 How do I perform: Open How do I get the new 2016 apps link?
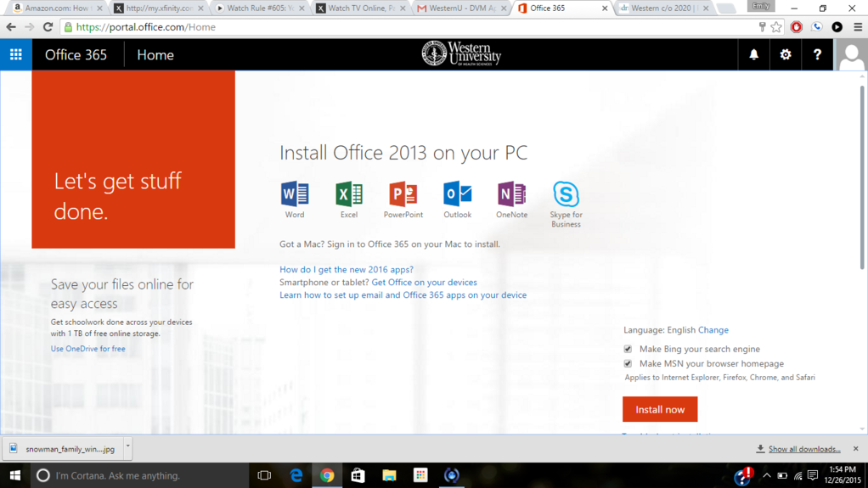click(x=346, y=269)
